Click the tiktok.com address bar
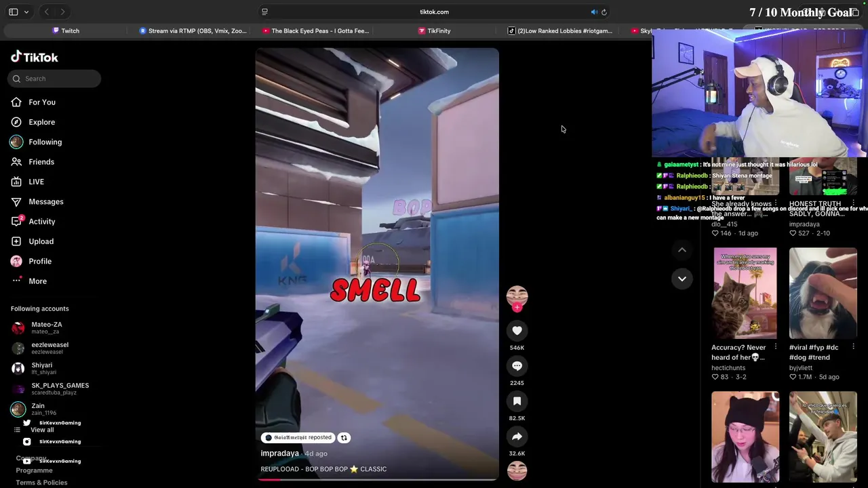 click(434, 12)
